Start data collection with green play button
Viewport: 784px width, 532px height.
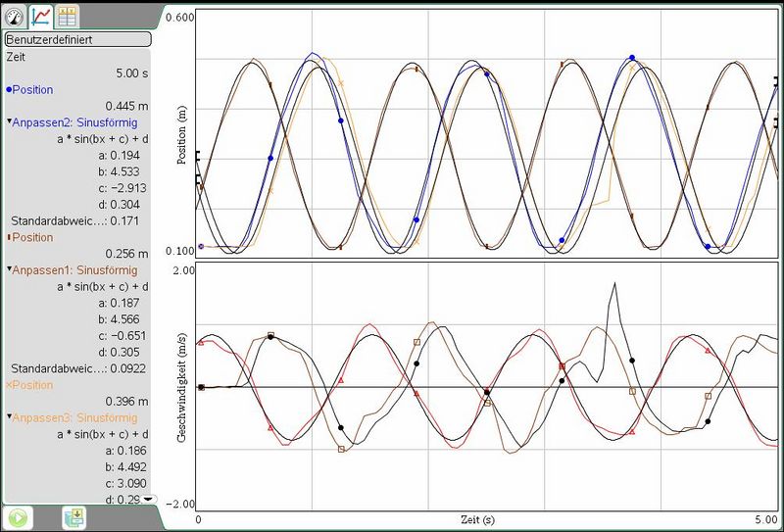pyautogui.click(x=17, y=517)
